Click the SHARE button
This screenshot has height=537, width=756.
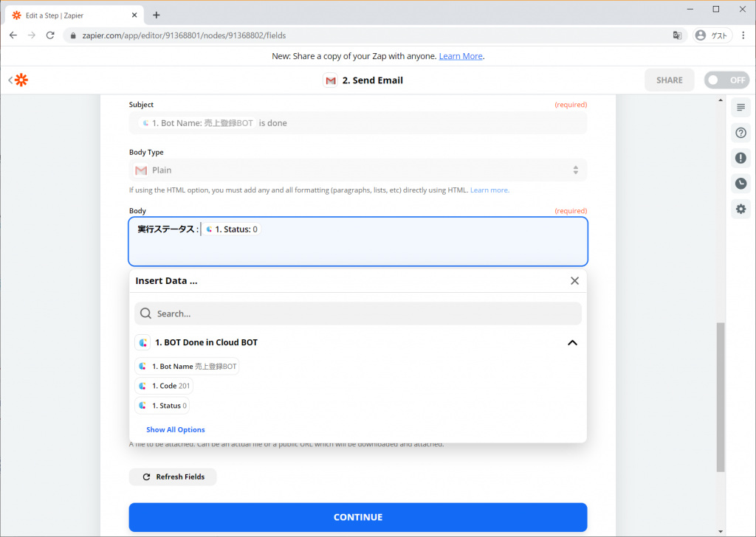coord(669,80)
